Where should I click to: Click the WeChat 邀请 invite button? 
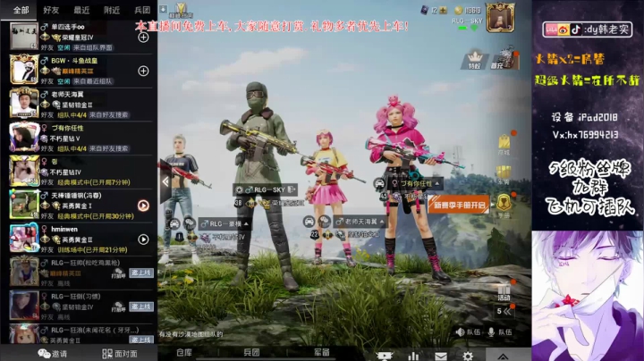pyautogui.click(x=52, y=353)
